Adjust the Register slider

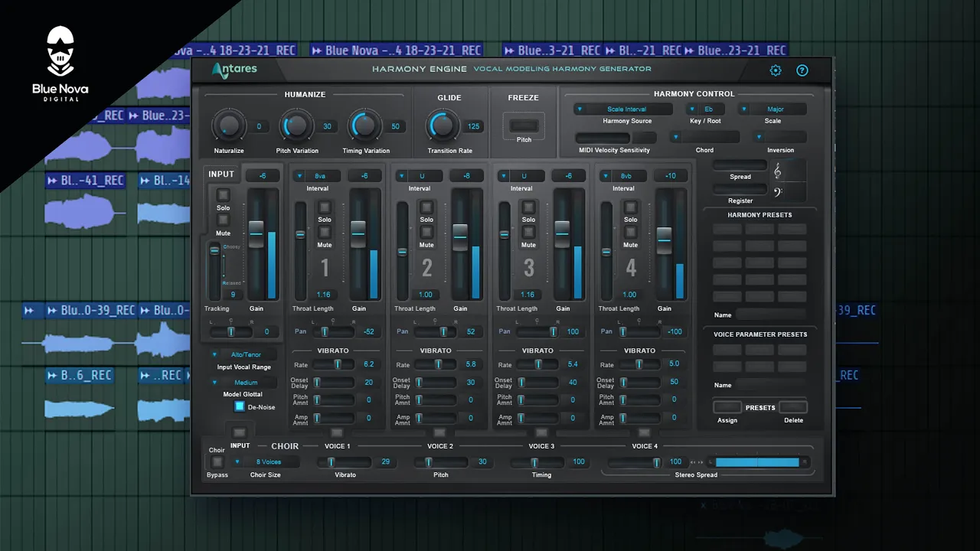[x=740, y=188]
